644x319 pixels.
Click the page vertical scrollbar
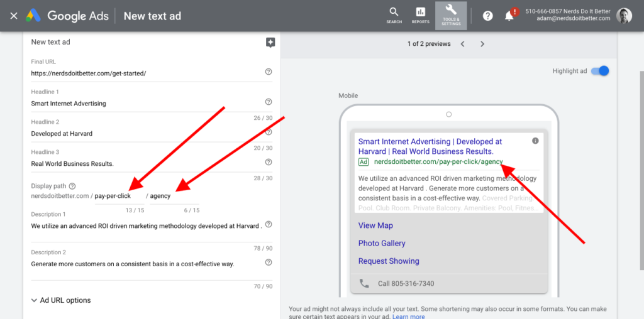click(641, 170)
